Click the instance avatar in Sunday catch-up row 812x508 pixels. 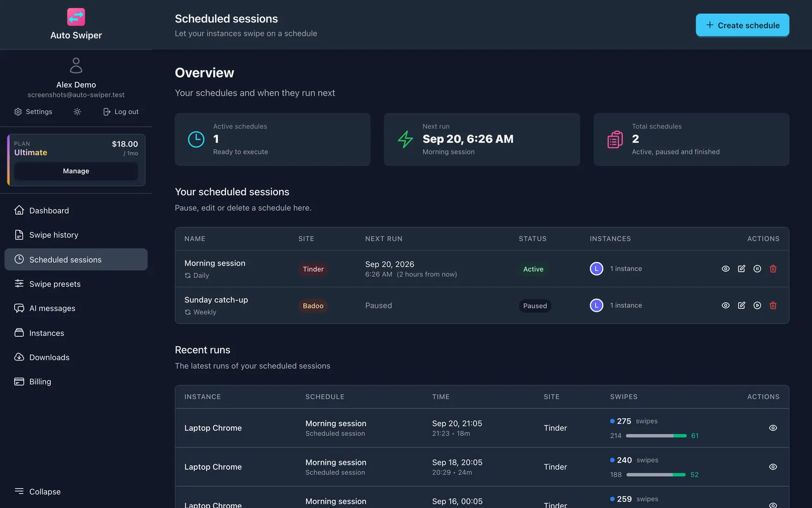596,305
